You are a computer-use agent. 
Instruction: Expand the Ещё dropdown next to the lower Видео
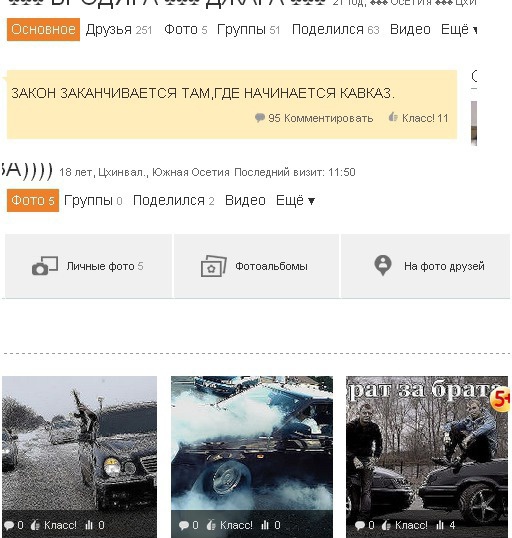tap(295, 200)
